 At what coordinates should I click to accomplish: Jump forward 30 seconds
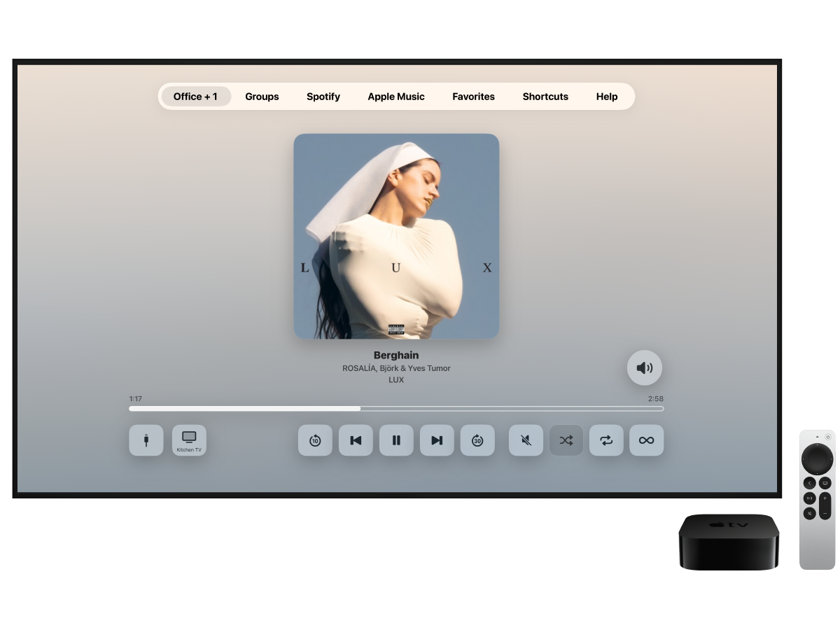tap(477, 440)
